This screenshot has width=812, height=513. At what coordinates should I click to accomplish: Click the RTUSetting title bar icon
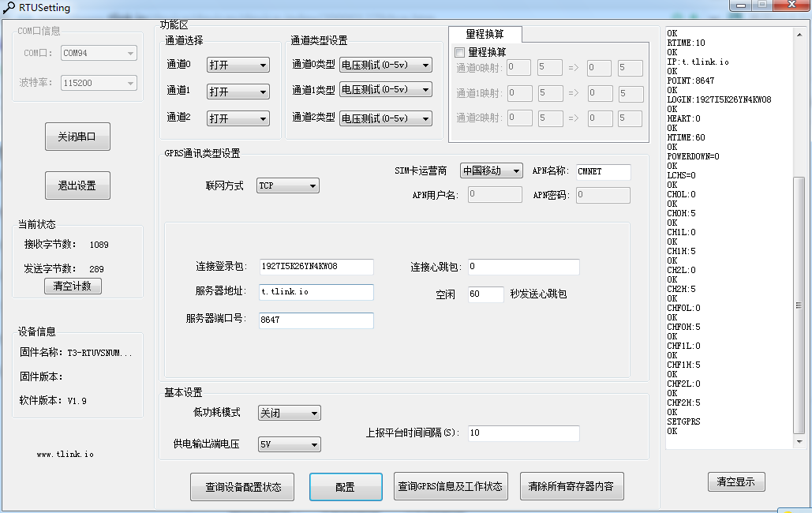9,8
